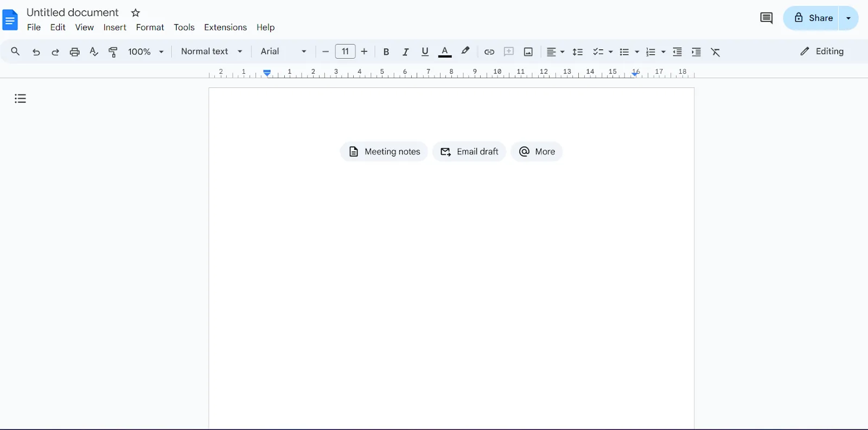
Task: Increase paragraph indent
Action: [x=697, y=52]
